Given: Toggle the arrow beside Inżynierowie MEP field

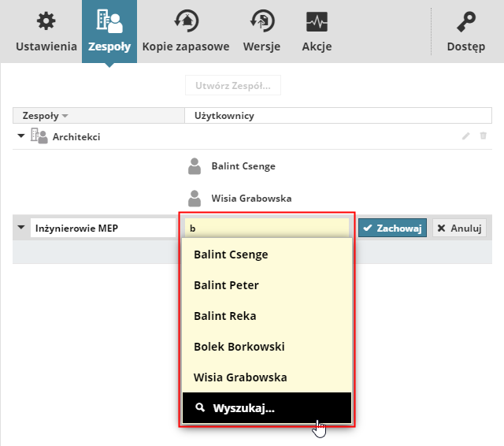Looking at the screenshot, I should [20, 228].
